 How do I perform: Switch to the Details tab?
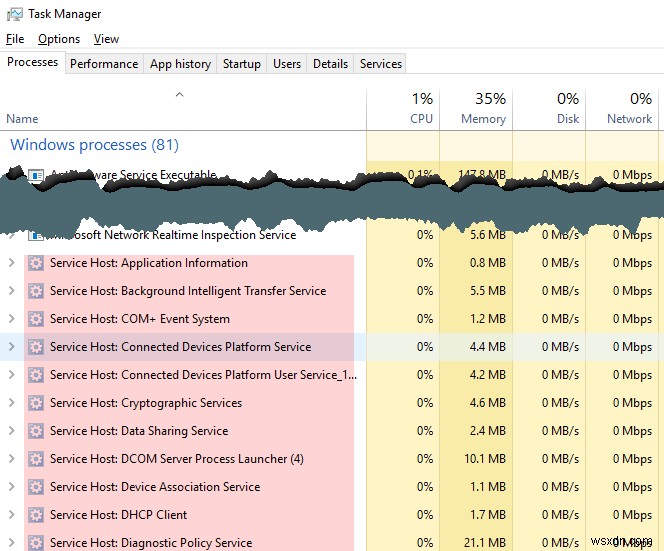(x=330, y=64)
